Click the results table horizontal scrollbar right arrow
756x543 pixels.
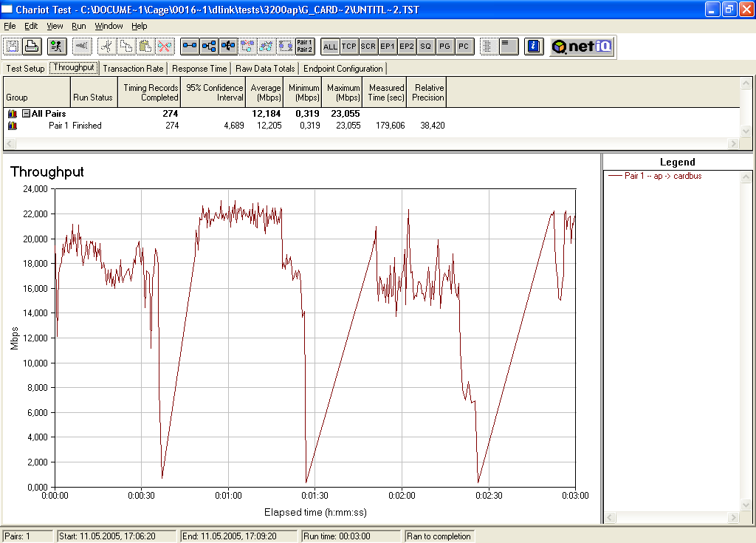click(x=733, y=143)
